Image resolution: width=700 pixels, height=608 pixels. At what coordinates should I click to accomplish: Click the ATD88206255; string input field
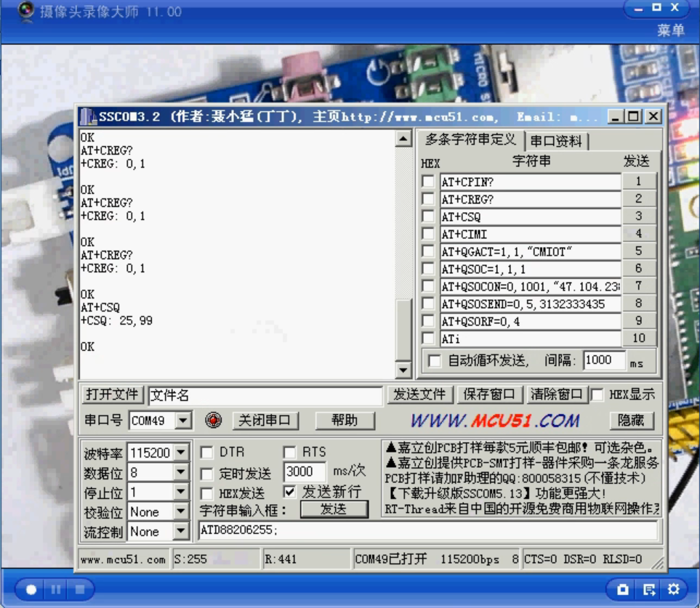(x=427, y=530)
